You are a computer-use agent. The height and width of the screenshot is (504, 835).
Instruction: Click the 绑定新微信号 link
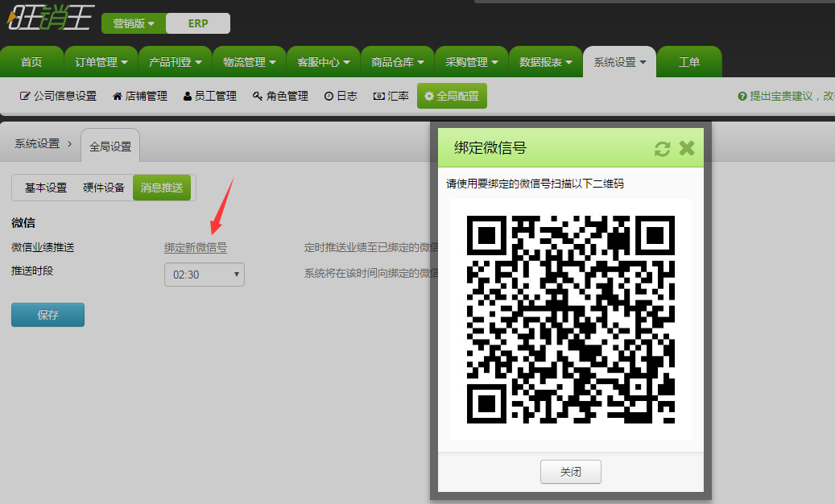196,247
